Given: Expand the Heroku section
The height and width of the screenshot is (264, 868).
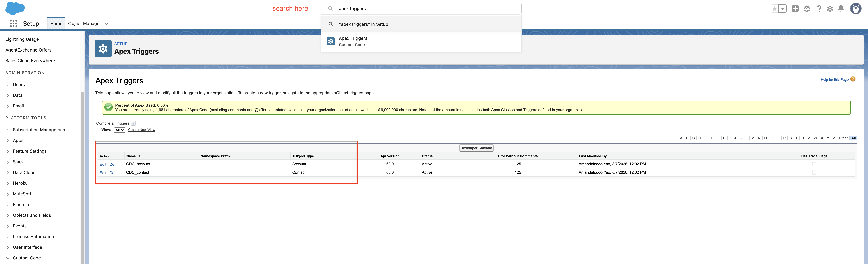Looking at the screenshot, I should tap(8, 184).
